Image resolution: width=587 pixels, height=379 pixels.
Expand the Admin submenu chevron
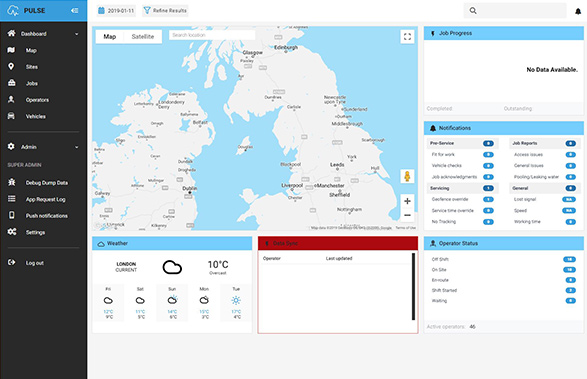(x=77, y=147)
